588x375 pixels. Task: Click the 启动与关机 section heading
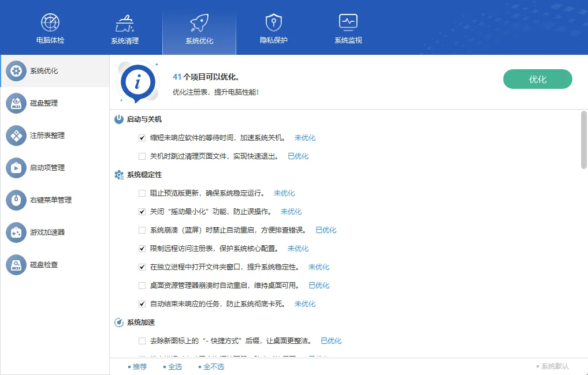tap(144, 119)
